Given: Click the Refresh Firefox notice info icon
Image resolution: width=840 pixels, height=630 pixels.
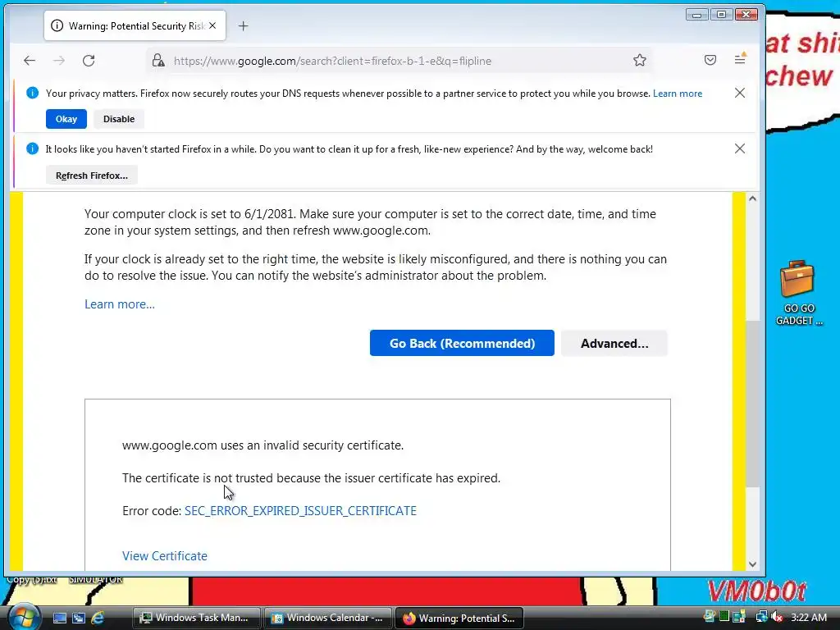Looking at the screenshot, I should pyautogui.click(x=32, y=149).
